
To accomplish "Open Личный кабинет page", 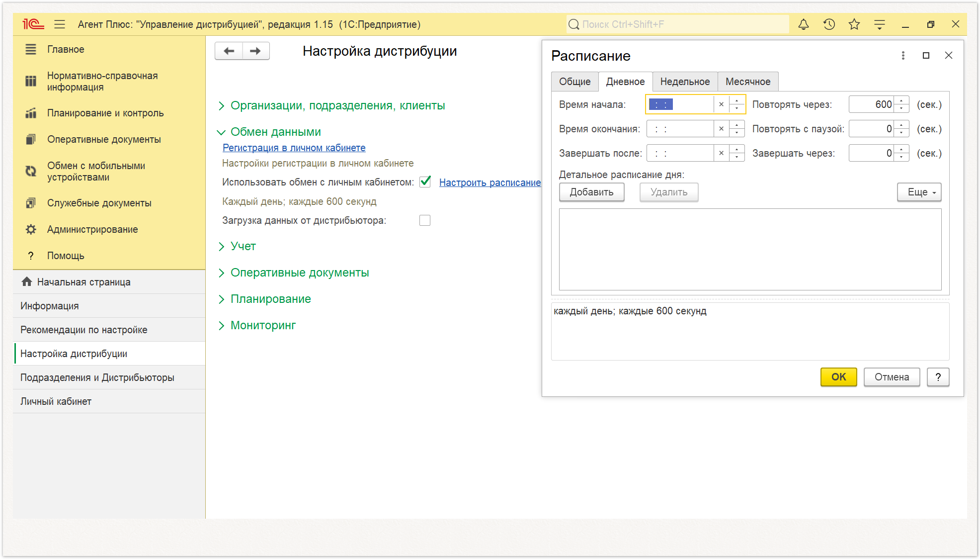I will tap(109, 401).
